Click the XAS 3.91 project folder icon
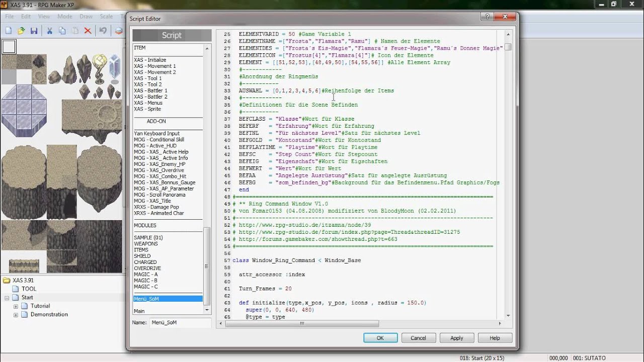Viewport: 644px width, 362px height. 7,280
